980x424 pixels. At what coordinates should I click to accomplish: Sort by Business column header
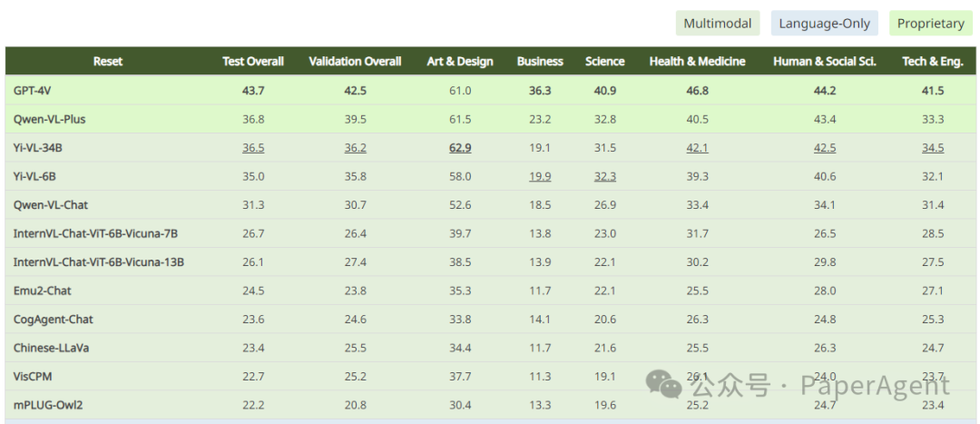(540, 62)
